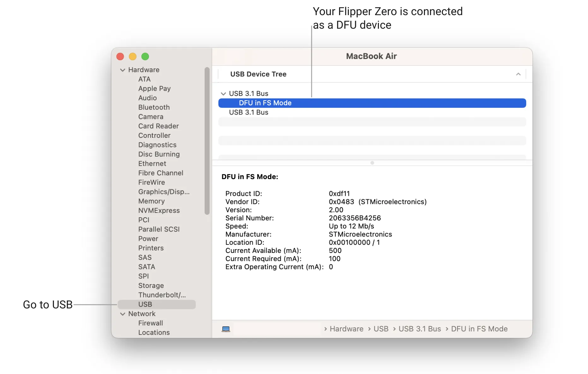Open the Audio hardware category
The height and width of the screenshot is (374, 588).
pyautogui.click(x=148, y=98)
